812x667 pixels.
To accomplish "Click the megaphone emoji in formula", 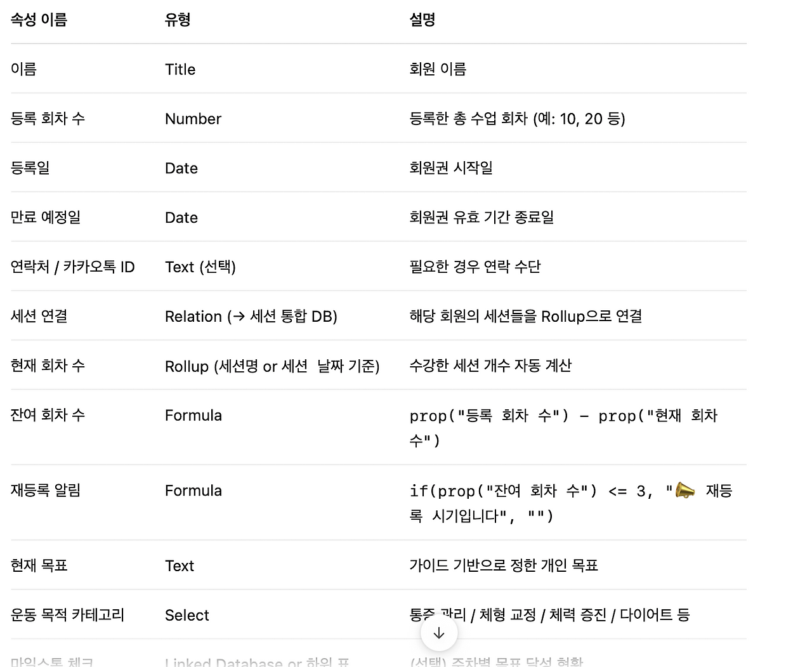I will [x=685, y=491].
